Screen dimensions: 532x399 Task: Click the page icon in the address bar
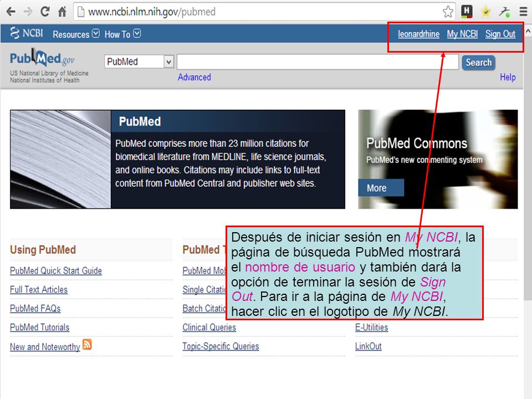point(81,12)
